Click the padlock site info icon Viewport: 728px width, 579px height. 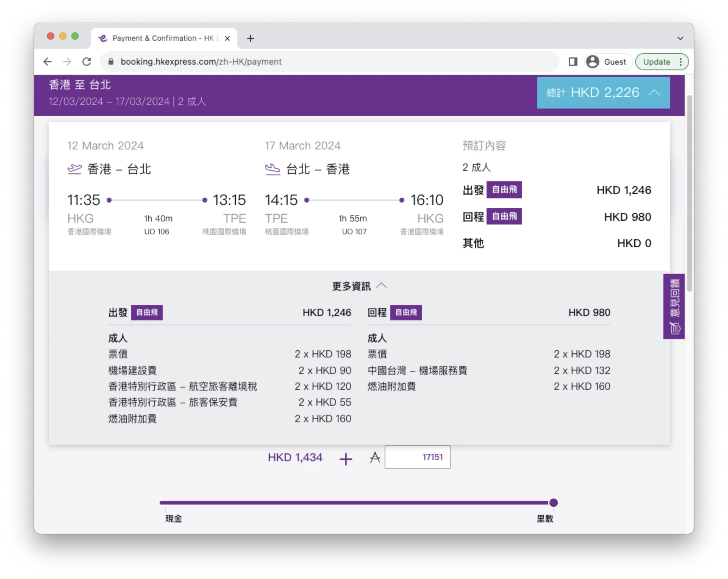click(x=111, y=62)
